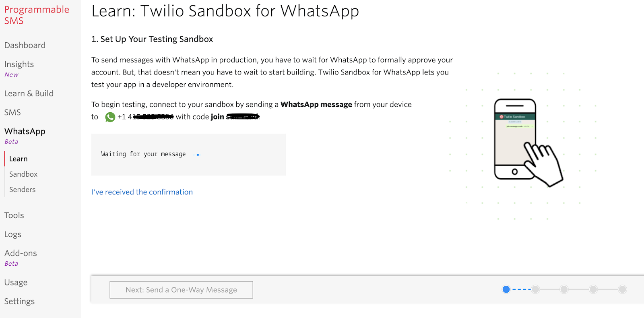The height and width of the screenshot is (318, 644).
Task: Select the third progress step dot
Action: [x=564, y=289]
